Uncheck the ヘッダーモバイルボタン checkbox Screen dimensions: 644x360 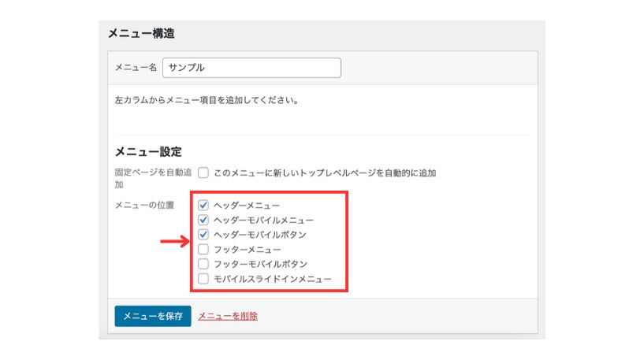[x=203, y=235]
